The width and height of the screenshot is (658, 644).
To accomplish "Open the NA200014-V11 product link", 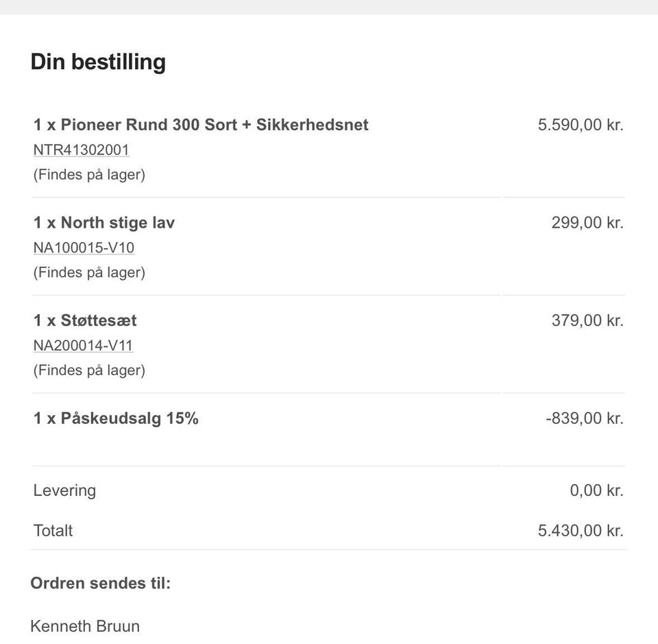I will [83, 346].
